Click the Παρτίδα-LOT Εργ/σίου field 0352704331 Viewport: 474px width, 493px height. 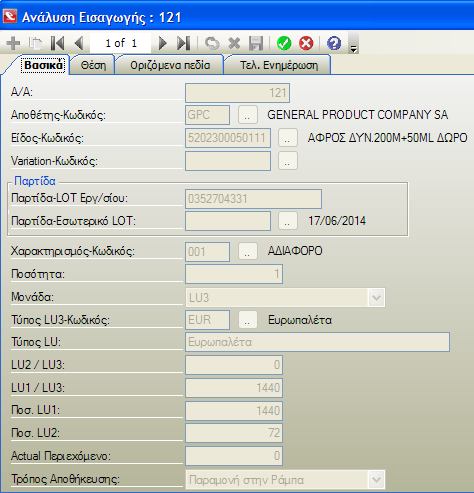(x=253, y=199)
